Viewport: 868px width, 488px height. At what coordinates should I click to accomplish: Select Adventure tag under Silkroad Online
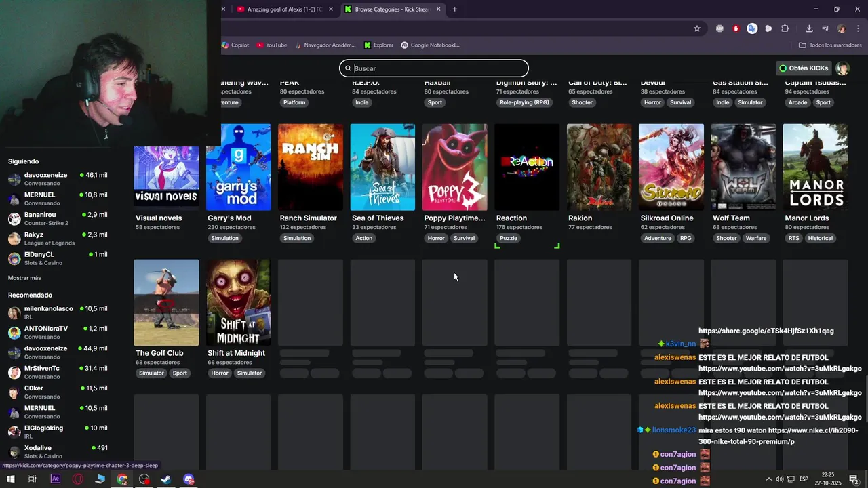[658, 238]
